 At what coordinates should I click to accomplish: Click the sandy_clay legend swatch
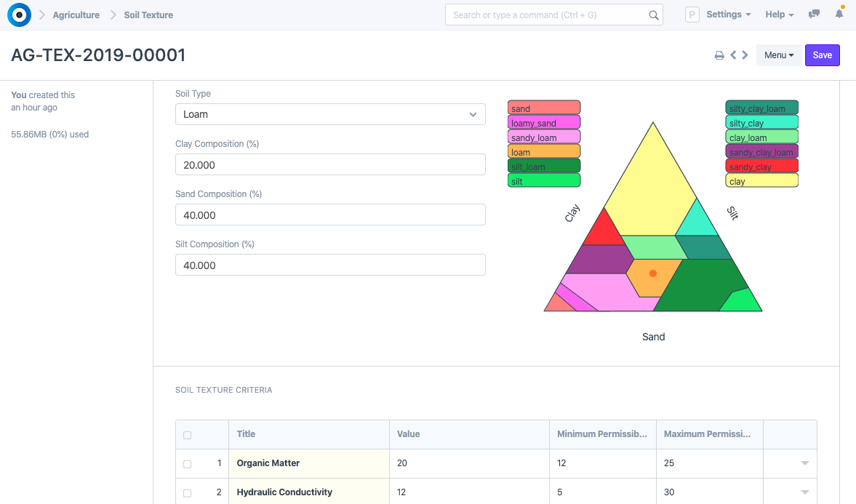pyautogui.click(x=761, y=166)
